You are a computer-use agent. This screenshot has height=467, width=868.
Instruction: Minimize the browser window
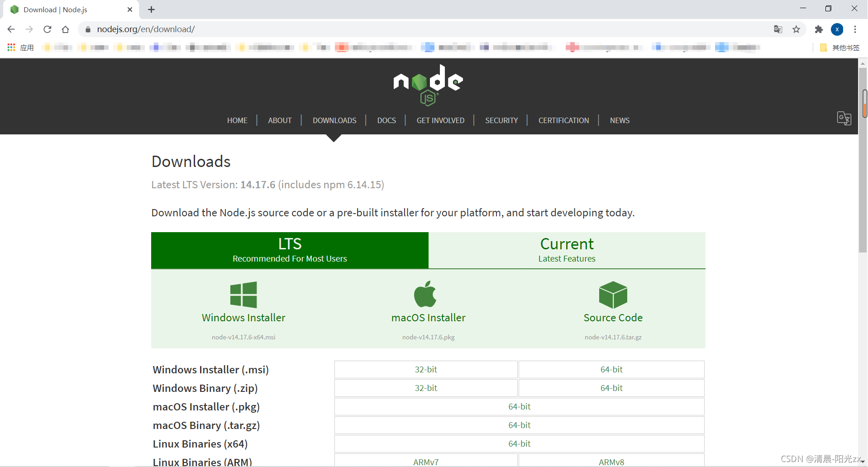click(x=803, y=9)
